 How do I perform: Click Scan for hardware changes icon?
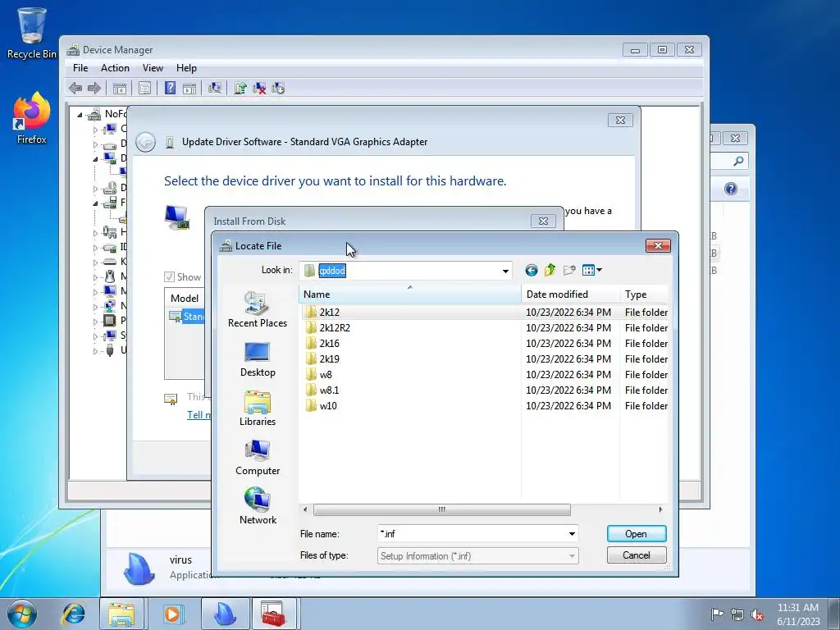point(215,88)
